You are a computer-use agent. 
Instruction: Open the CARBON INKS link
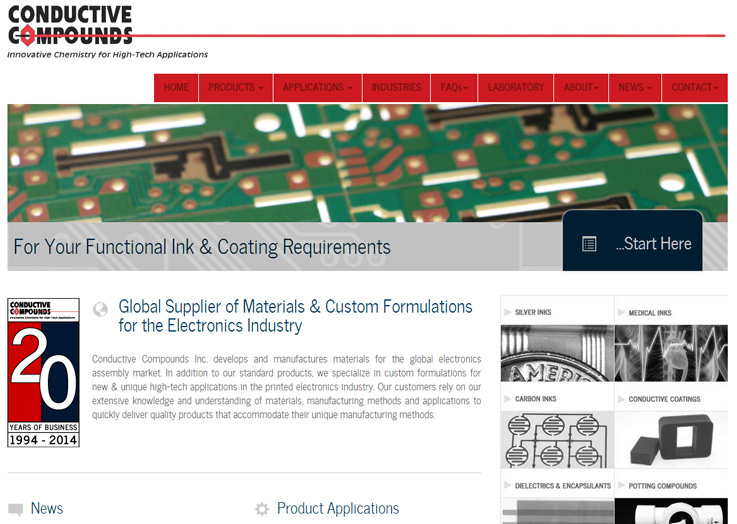tap(535, 399)
